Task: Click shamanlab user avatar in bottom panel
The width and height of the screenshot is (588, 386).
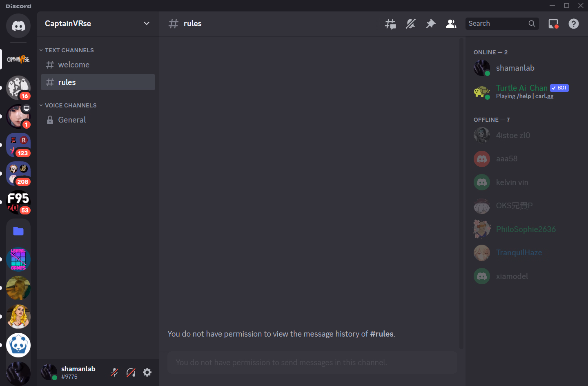Action: point(49,372)
